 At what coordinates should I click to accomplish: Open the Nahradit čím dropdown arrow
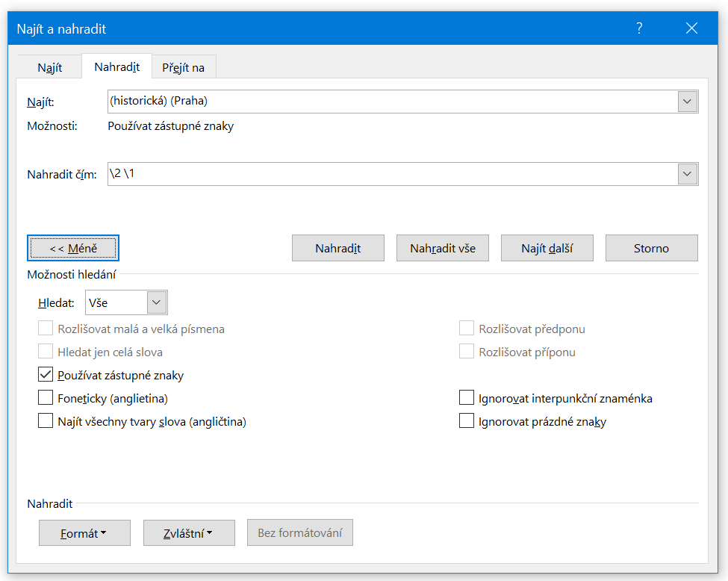coord(687,174)
